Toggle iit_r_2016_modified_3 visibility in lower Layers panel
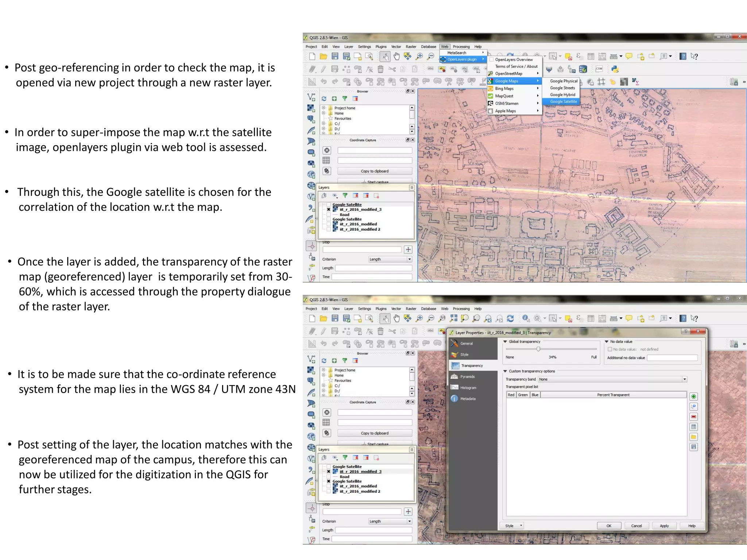Image resolution: width=747 pixels, height=560 pixels. [329, 471]
